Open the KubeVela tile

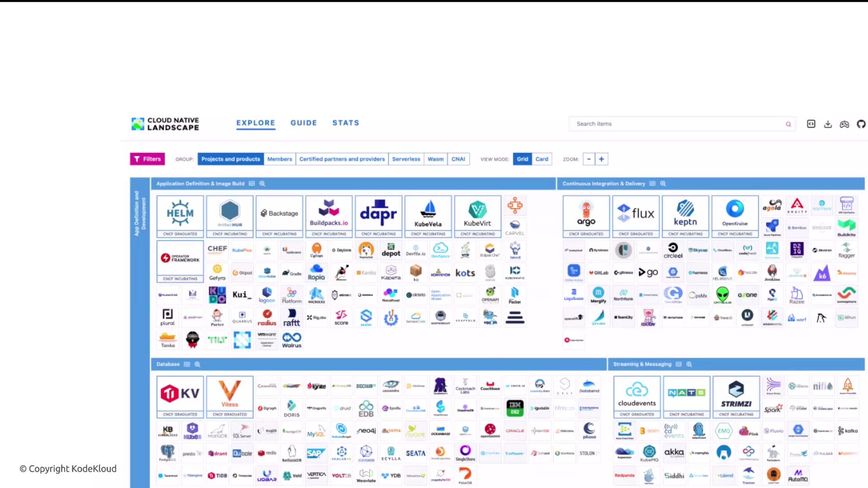428,216
